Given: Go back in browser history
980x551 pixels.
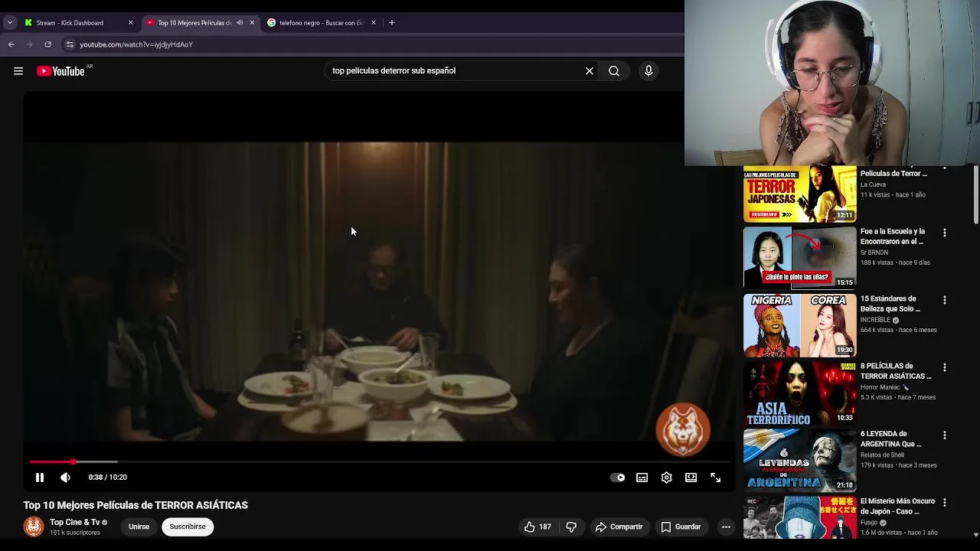Looking at the screenshot, I should 11,44.
